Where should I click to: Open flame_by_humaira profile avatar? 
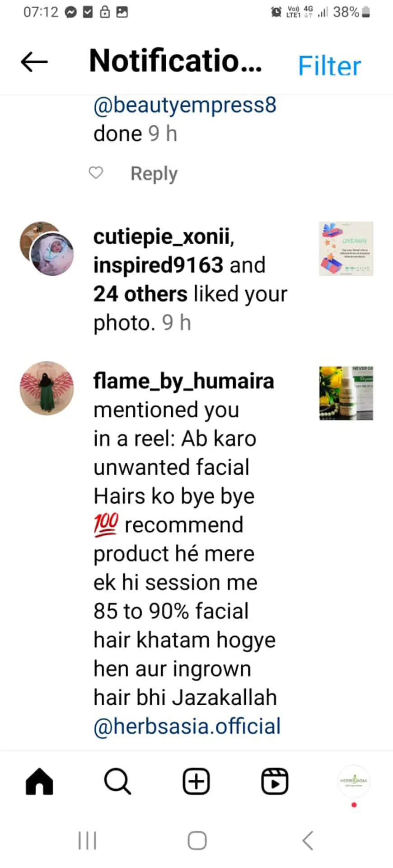click(x=47, y=388)
